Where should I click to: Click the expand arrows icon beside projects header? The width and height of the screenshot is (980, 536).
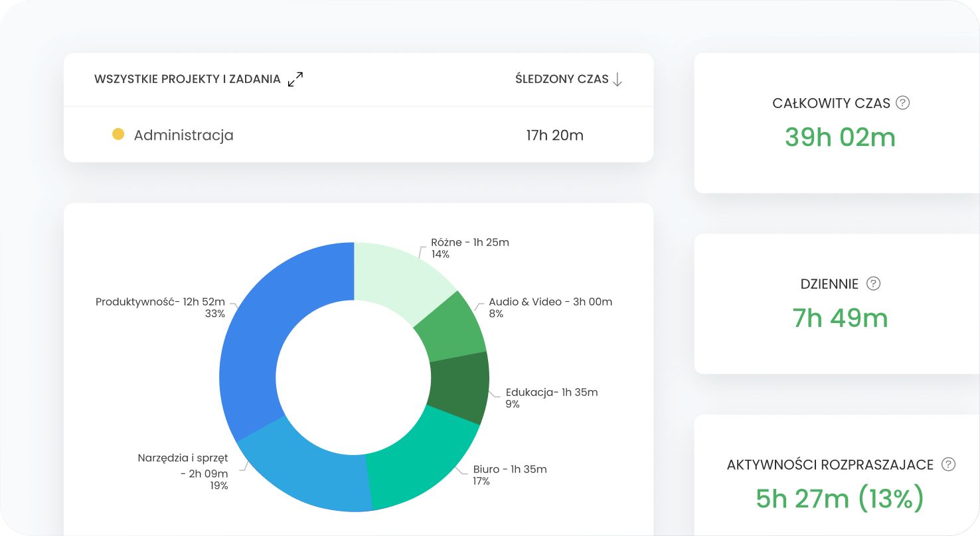click(295, 80)
